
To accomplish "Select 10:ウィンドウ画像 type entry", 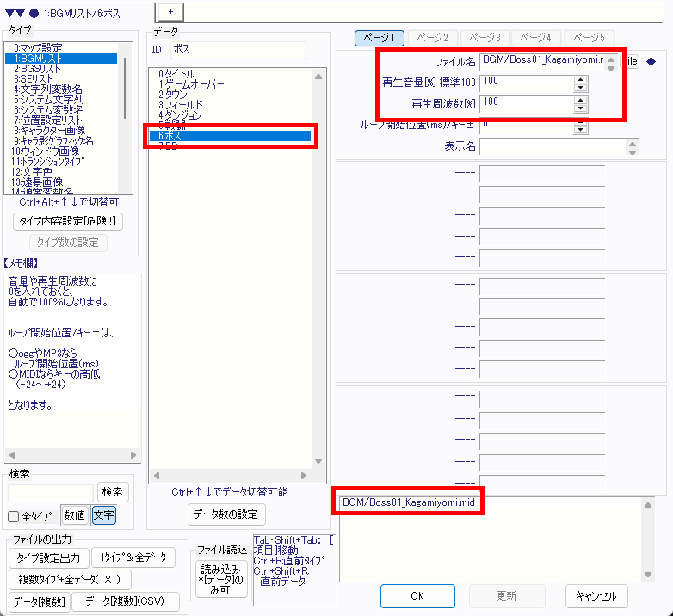I will click(x=46, y=151).
